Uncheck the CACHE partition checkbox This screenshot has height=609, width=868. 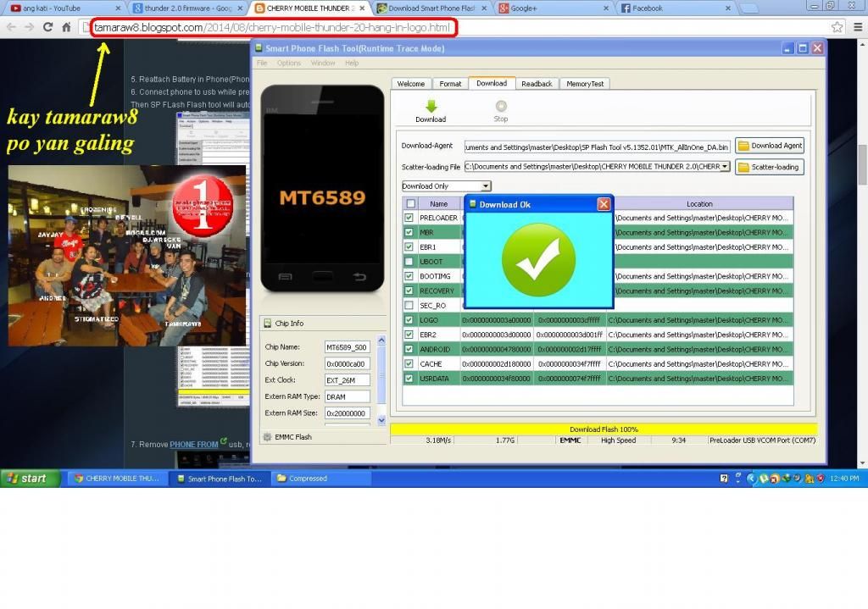[x=409, y=364]
